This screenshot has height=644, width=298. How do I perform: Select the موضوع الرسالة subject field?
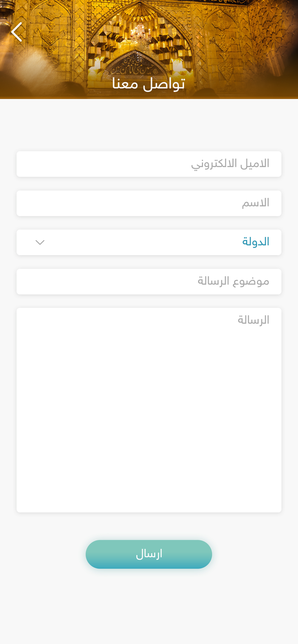(149, 281)
